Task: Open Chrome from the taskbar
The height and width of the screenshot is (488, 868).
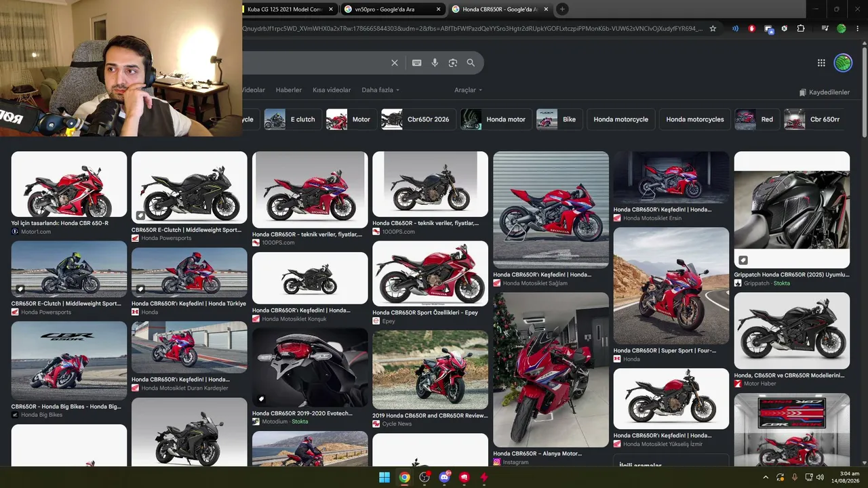Action: pos(404,477)
